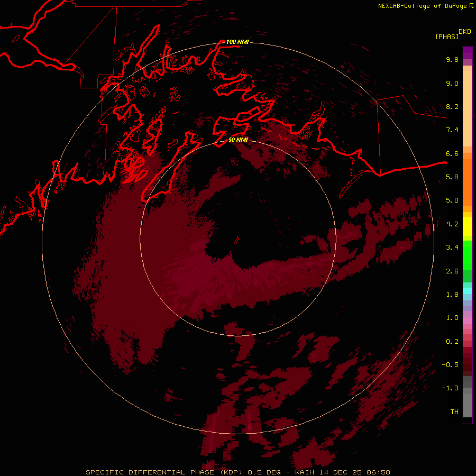This screenshot has height=476, width=476.
Task: Click the 9.0 legend value label
Action: tap(452, 83)
